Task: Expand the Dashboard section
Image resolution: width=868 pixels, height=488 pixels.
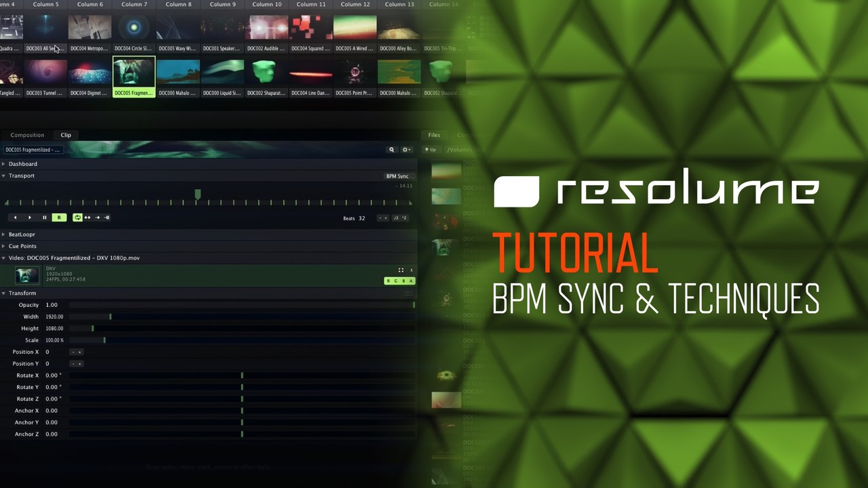Action: pyautogui.click(x=3, y=164)
